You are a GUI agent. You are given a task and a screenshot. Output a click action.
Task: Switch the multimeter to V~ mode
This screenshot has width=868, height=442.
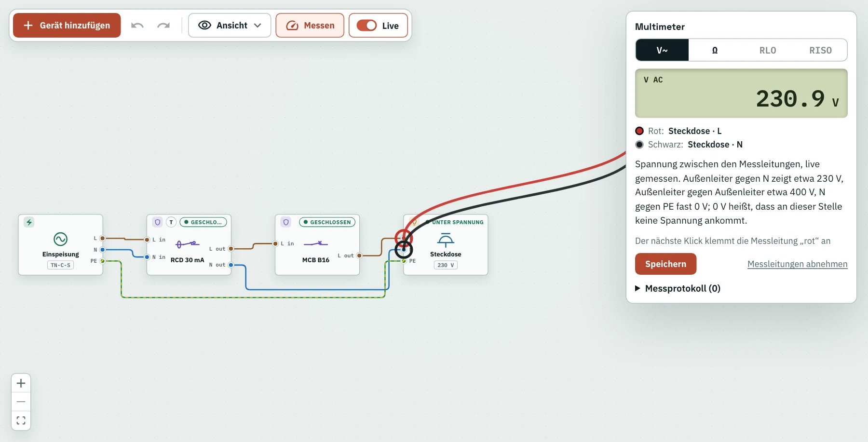pos(662,50)
